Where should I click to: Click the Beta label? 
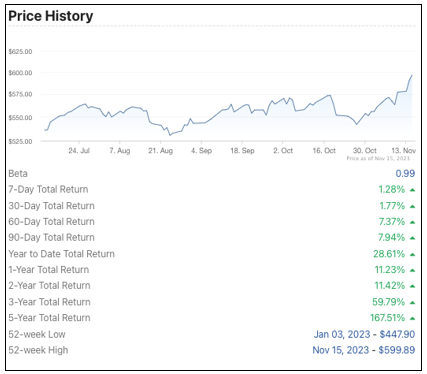pyautogui.click(x=18, y=174)
